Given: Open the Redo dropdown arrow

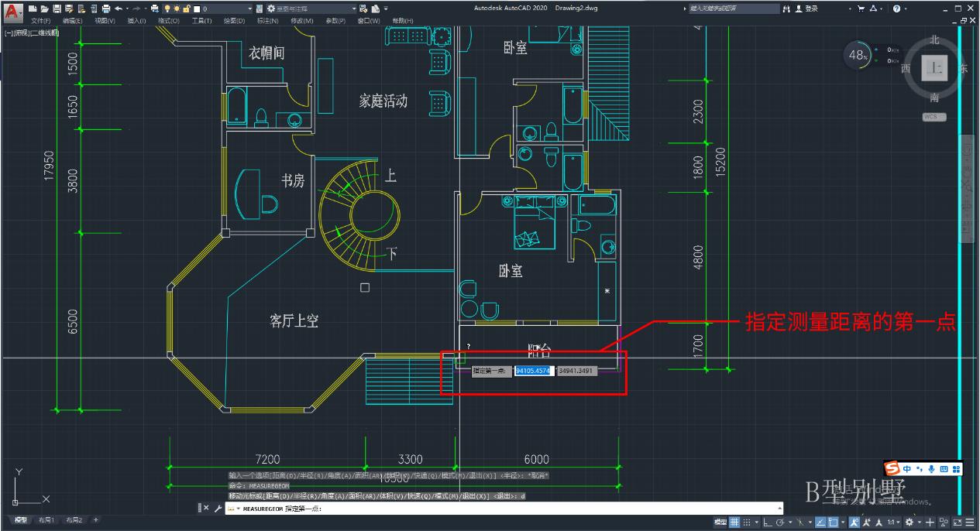Looking at the screenshot, I should (145, 9).
